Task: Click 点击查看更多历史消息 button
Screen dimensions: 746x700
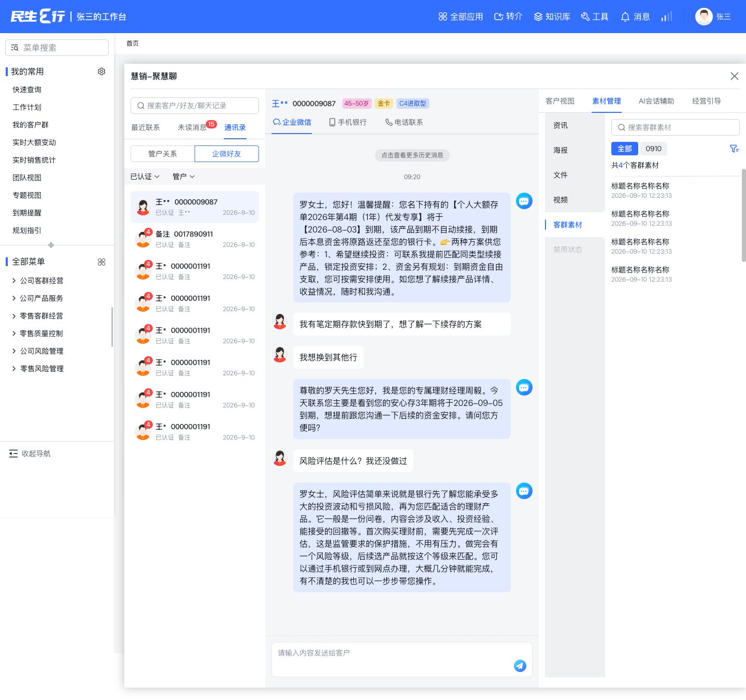Action: tap(412, 155)
